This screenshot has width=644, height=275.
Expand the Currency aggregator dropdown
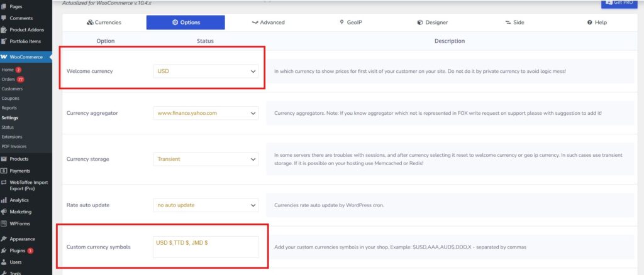[206, 114]
